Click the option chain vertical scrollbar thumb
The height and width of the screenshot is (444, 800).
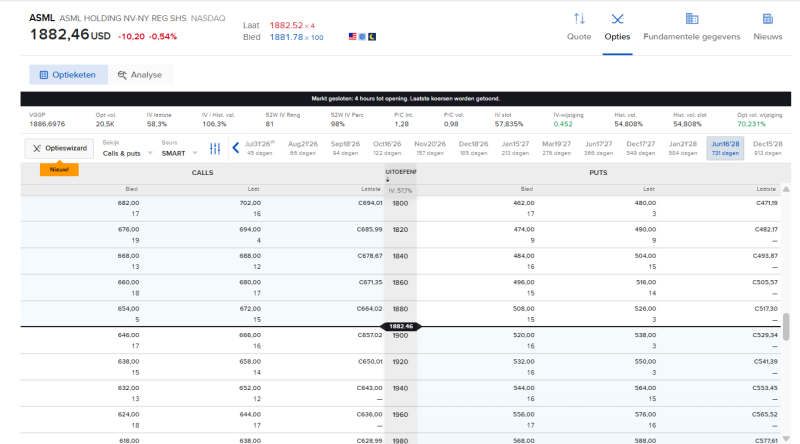pos(786,327)
